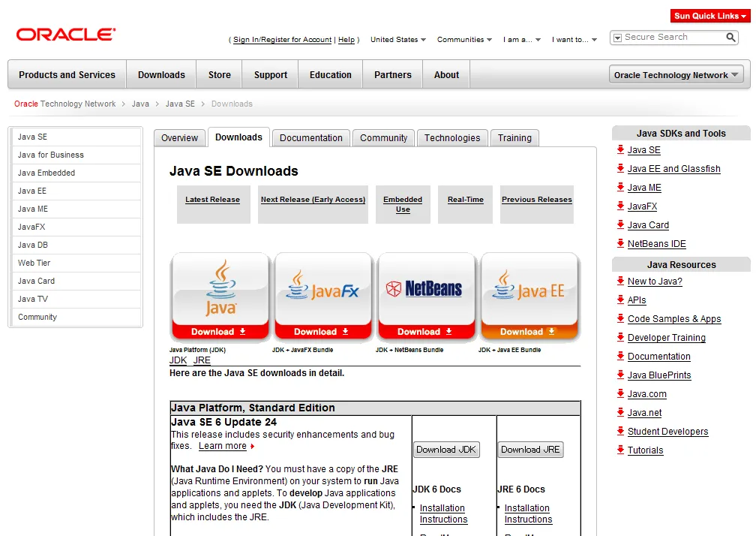Select Java Embedded in left sidebar
Image resolution: width=756 pixels, height=536 pixels.
[76, 173]
